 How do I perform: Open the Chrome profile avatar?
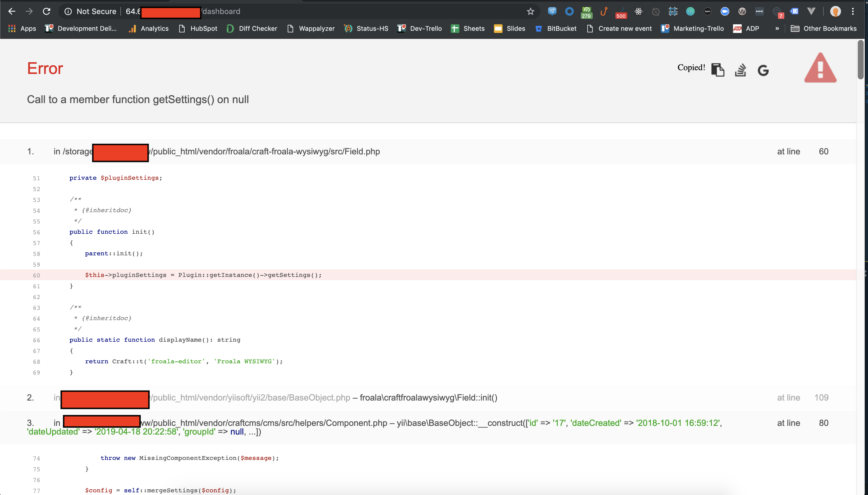coord(835,11)
